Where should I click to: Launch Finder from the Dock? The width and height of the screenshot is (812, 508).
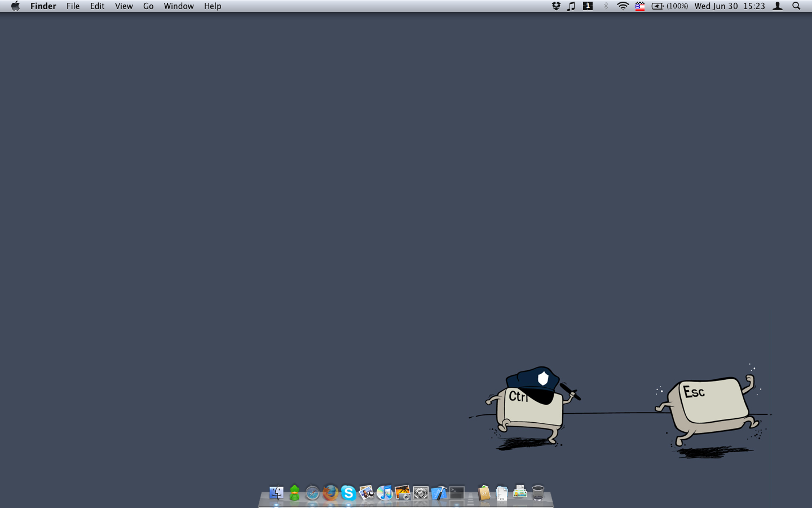point(276,493)
